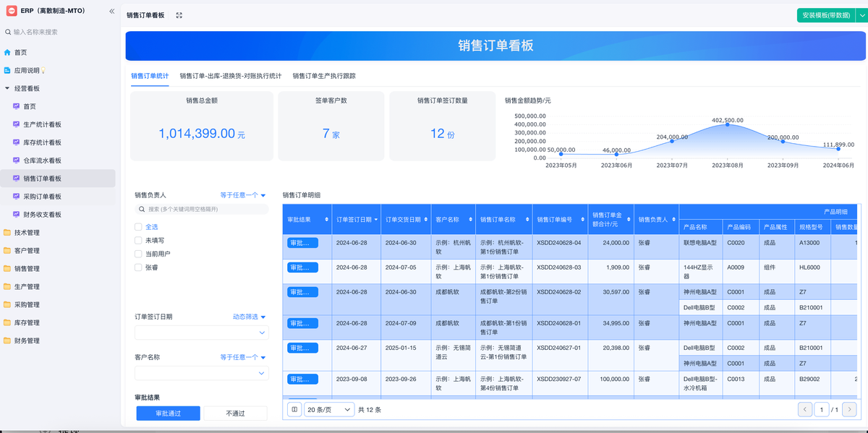
Task: Click the ERP app logo icon
Action: click(12, 12)
